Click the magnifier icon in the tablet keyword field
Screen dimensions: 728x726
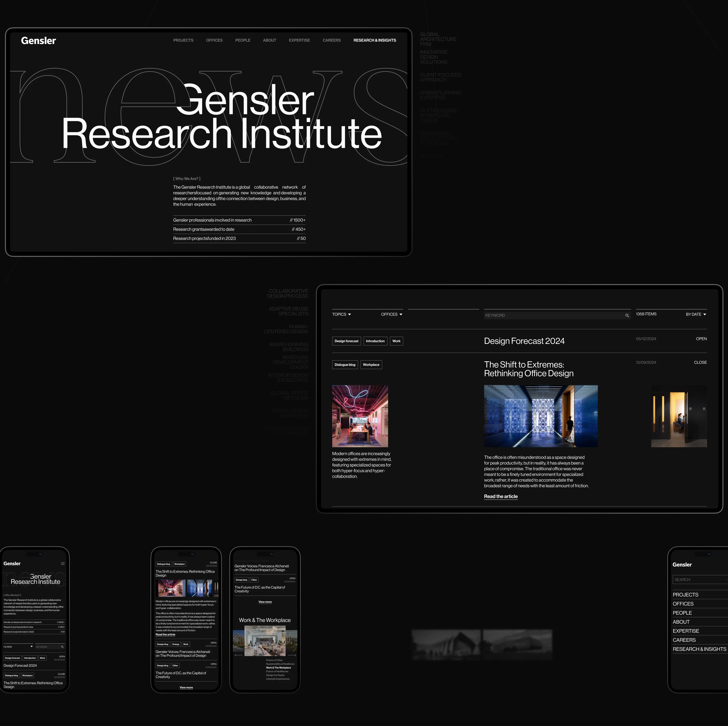tap(627, 316)
